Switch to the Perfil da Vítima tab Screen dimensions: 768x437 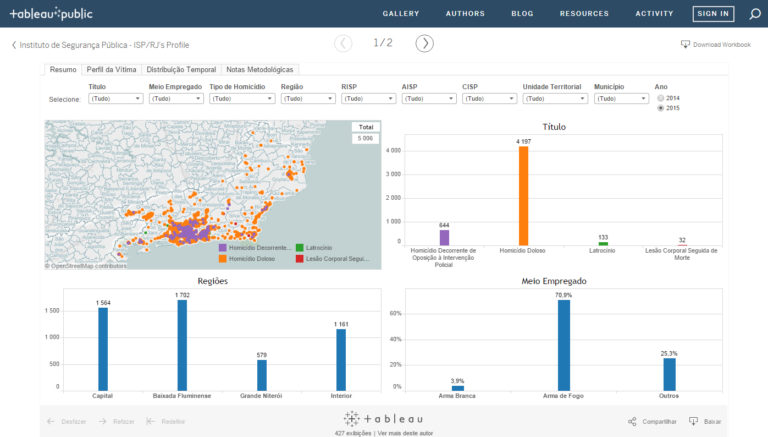111,70
